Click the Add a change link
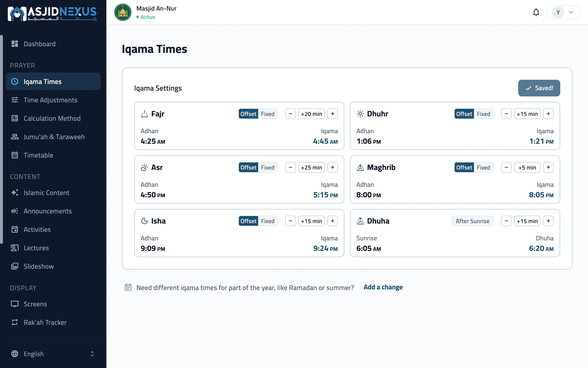Screen dimensions: 588x368 [383, 287]
